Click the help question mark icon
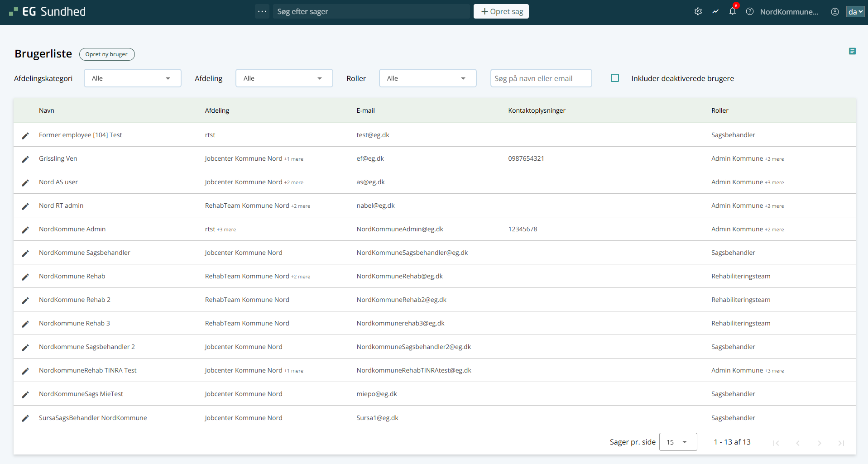Screen dimensions: 868x464 750,12
